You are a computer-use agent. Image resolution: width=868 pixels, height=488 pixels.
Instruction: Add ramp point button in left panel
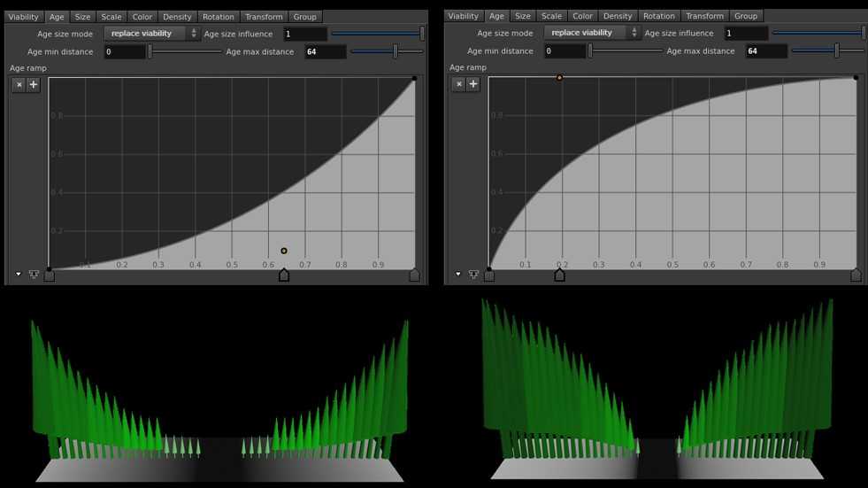(34, 85)
